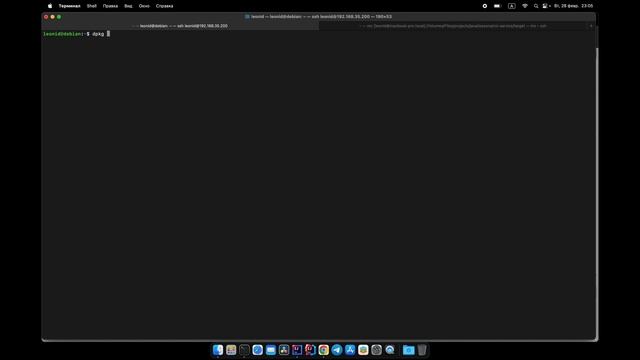Open the Справка menu
The height and width of the screenshot is (360, 640).
click(164, 6)
